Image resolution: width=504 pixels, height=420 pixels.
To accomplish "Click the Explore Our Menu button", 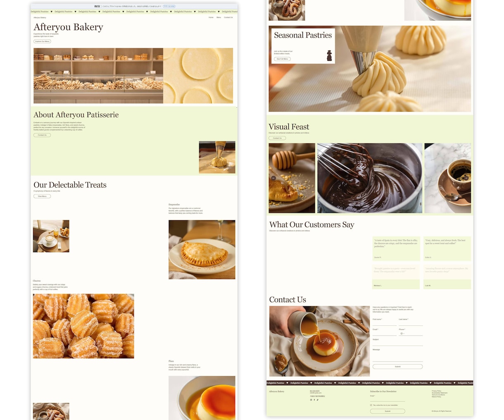I will pyautogui.click(x=42, y=41).
